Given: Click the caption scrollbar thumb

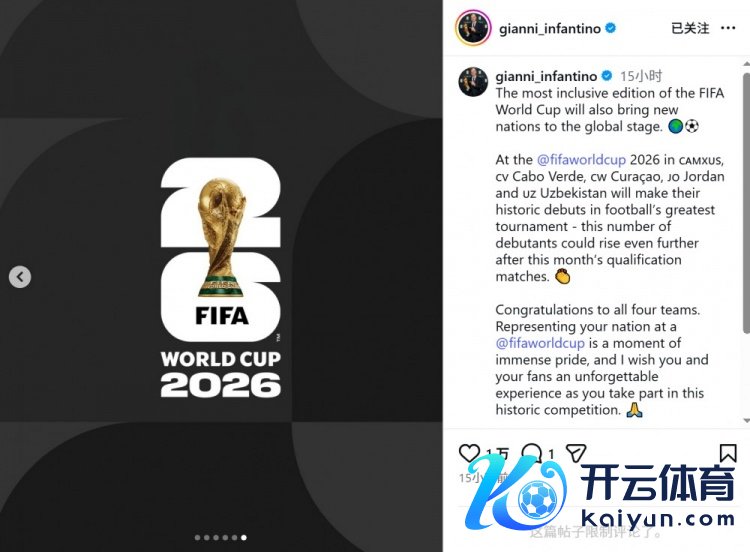Looking at the screenshot, I should click(x=746, y=203).
